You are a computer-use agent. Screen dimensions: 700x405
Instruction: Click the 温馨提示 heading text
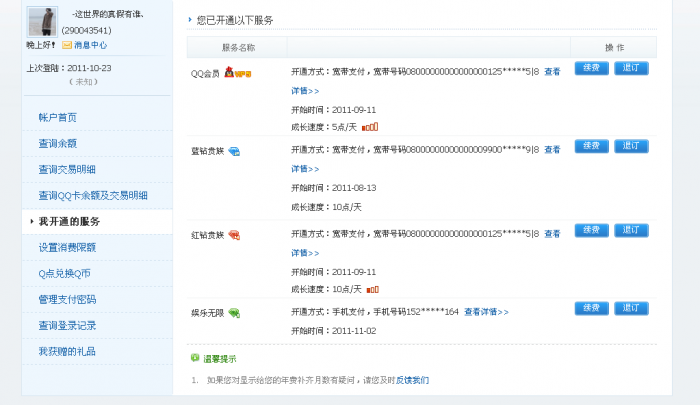[220, 359]
